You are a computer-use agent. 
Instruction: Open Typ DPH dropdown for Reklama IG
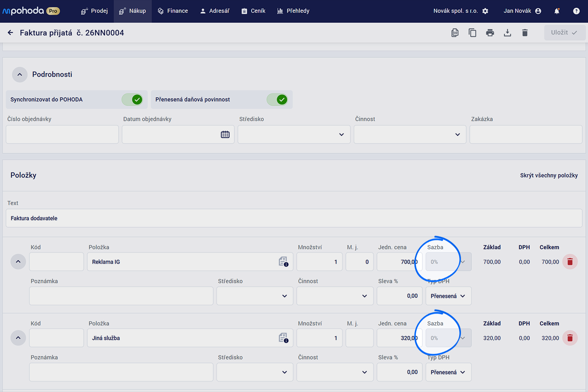pyautogui.click(x=449, y=296)
